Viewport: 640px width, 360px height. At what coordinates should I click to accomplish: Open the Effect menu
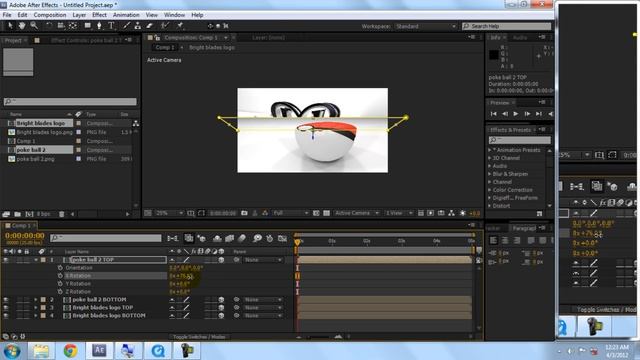pyautogui.click(x=99, y=15)
